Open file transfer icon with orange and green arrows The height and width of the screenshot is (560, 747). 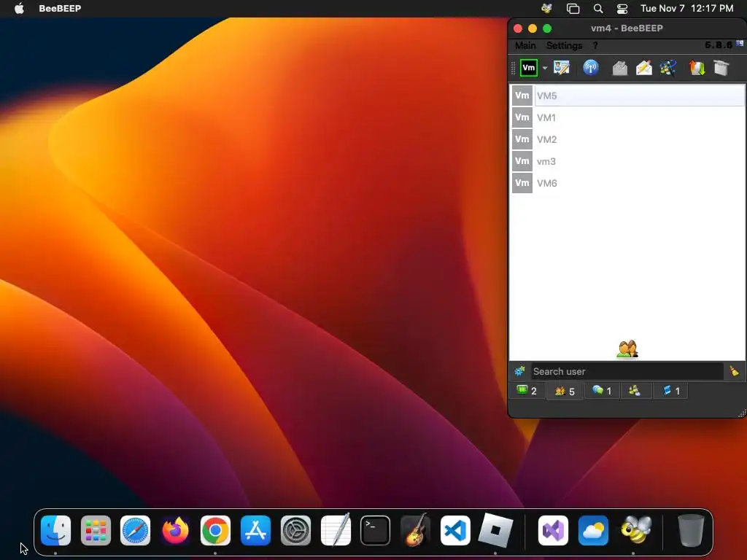click(697, 68)
